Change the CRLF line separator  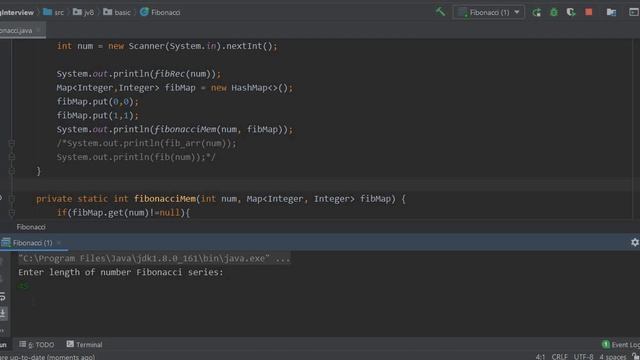pyautogui.click(x=559, y=356)
